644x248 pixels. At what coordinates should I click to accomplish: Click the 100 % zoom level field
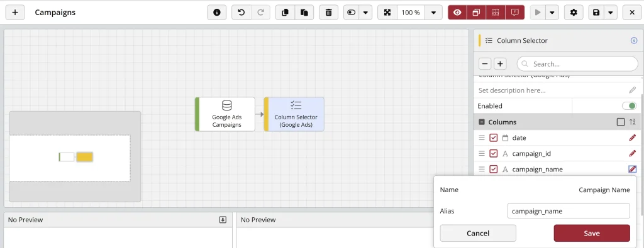[x=411, y=13]
